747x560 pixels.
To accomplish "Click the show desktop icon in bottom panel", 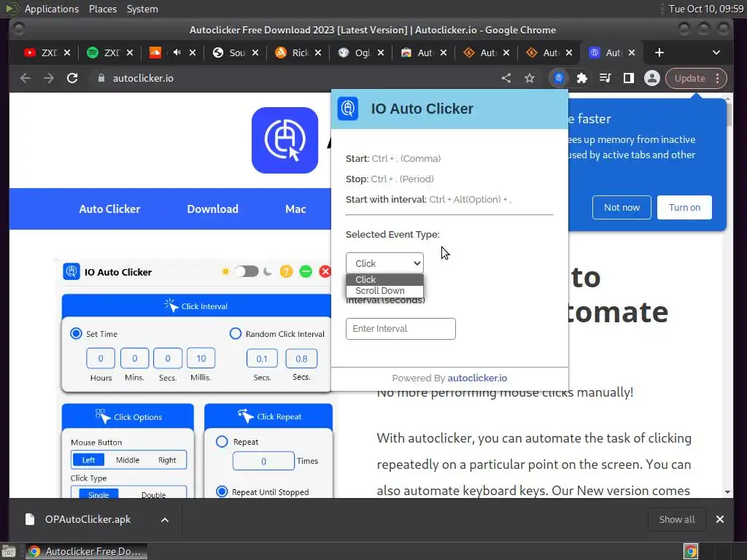I will coord(9,551).
